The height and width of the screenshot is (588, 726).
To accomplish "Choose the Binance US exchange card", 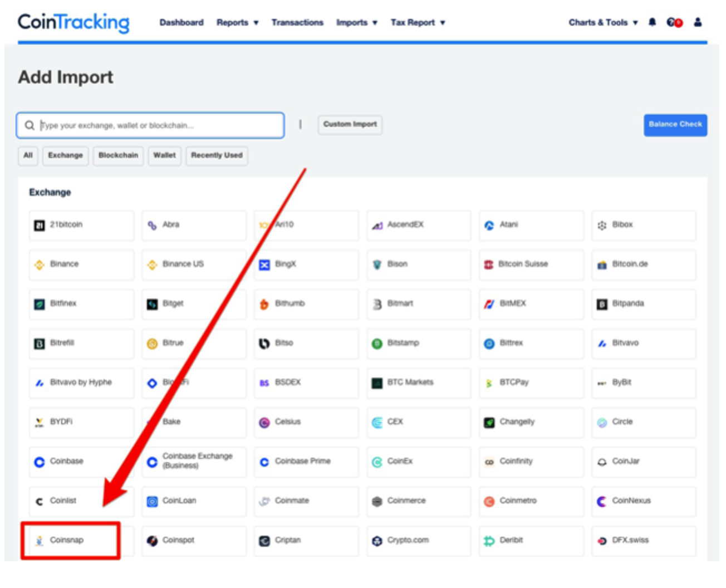I will click(194, 264).
